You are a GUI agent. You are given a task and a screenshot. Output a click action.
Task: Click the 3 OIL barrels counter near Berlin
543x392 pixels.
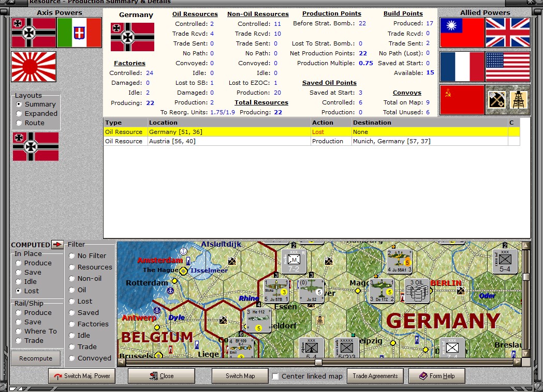(x=417, y=291)
